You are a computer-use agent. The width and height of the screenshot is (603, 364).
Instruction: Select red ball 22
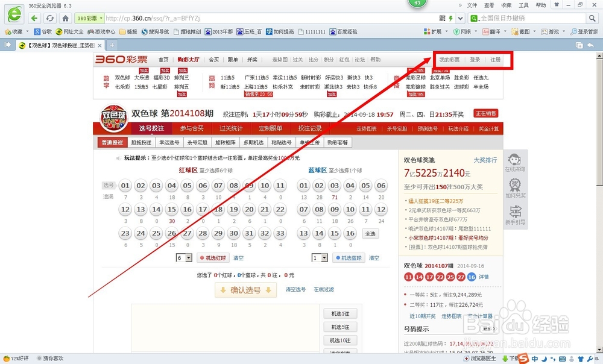click(280, 210)
